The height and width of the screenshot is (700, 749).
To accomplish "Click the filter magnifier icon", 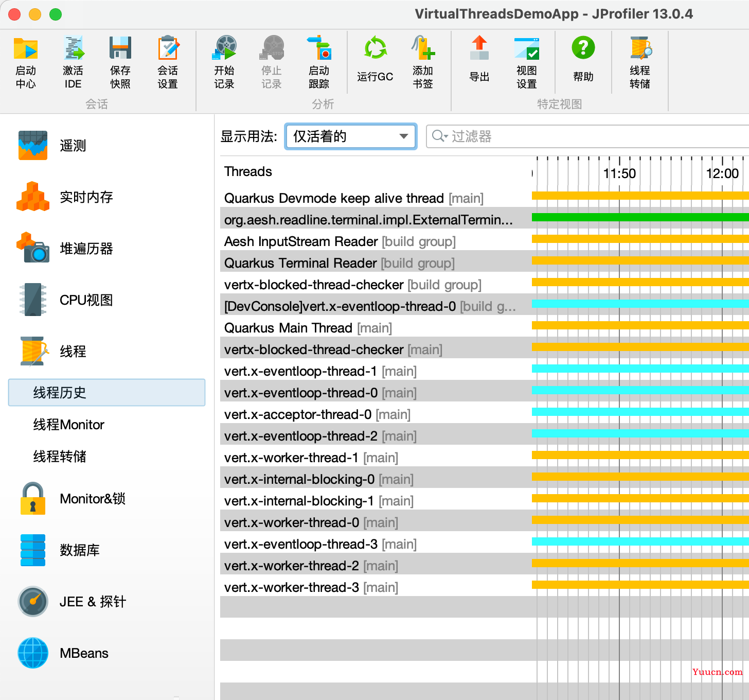I will coord(439,136).
